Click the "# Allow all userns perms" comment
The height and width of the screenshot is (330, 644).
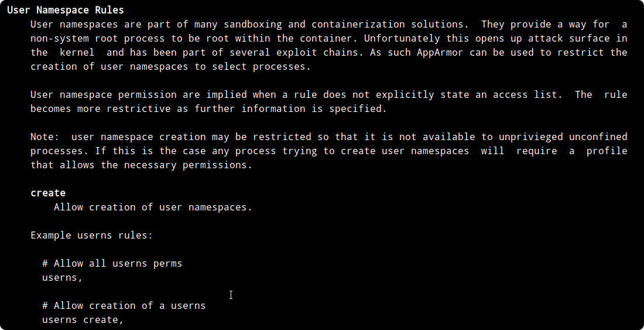click(112, 263)
